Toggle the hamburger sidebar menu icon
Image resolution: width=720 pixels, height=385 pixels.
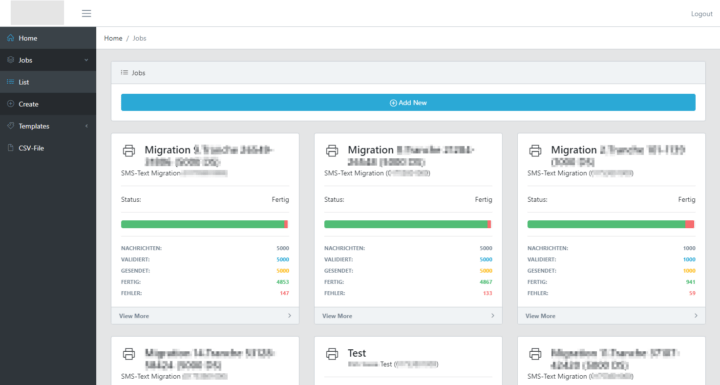86,13
